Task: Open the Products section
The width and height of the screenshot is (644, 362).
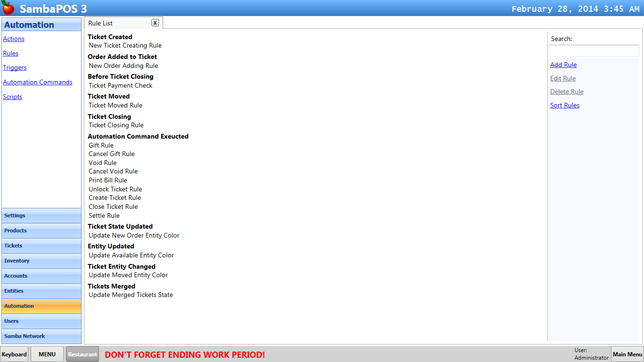Action: pyautogui.click(x=41, y=230)
